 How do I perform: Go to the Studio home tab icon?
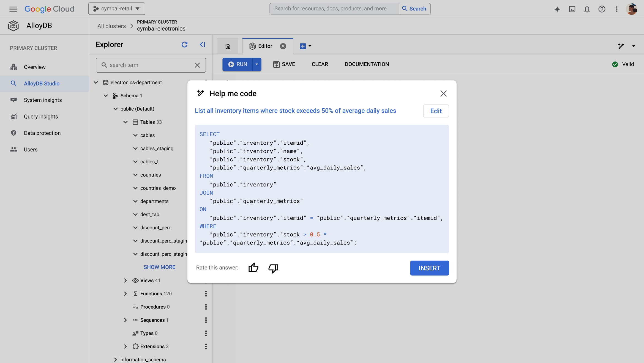point(228,46)
